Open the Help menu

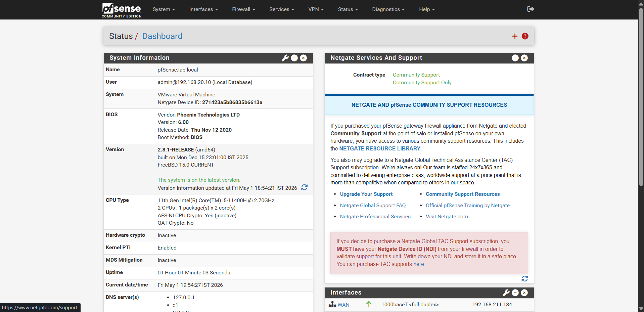[427, 9]
